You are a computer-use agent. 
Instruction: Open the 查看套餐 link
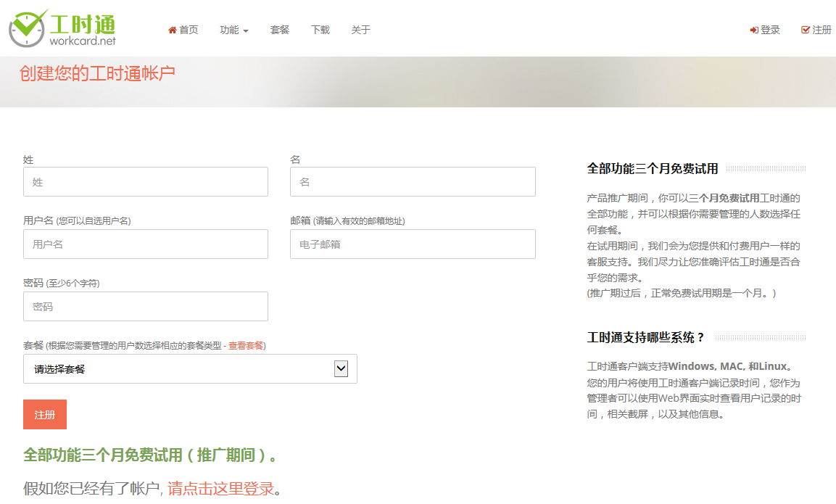pyautogui.click(x=246, y=346)
